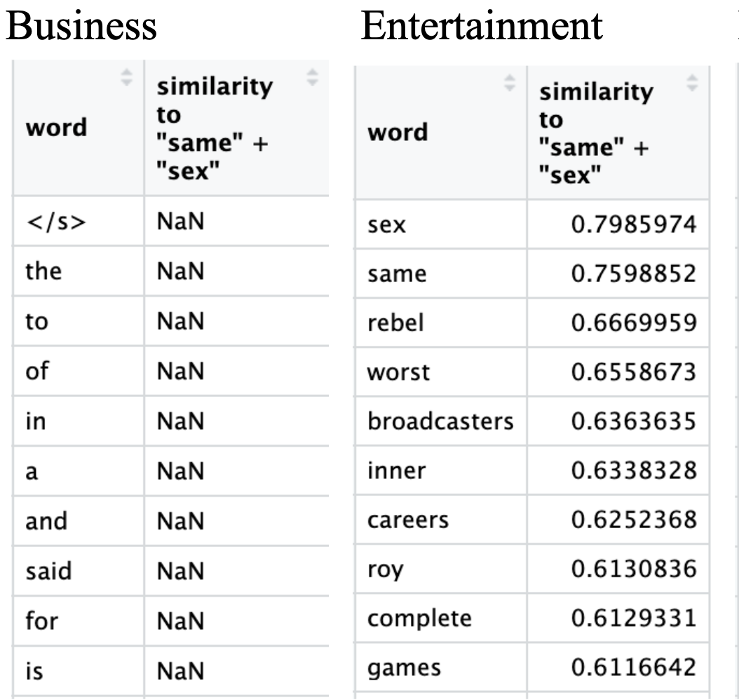739x700 pixels.
Task: Select the "complete" word cell
Action: point(419,618)
